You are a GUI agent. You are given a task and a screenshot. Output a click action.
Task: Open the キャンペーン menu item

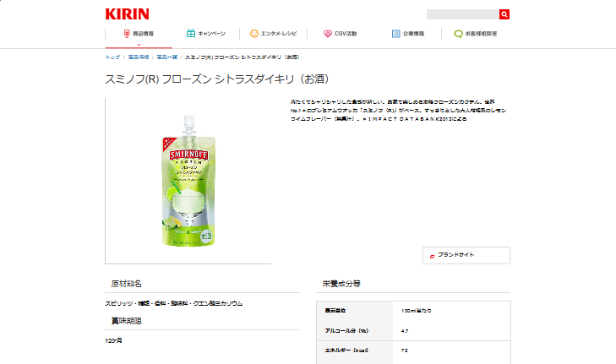[212, 34]
